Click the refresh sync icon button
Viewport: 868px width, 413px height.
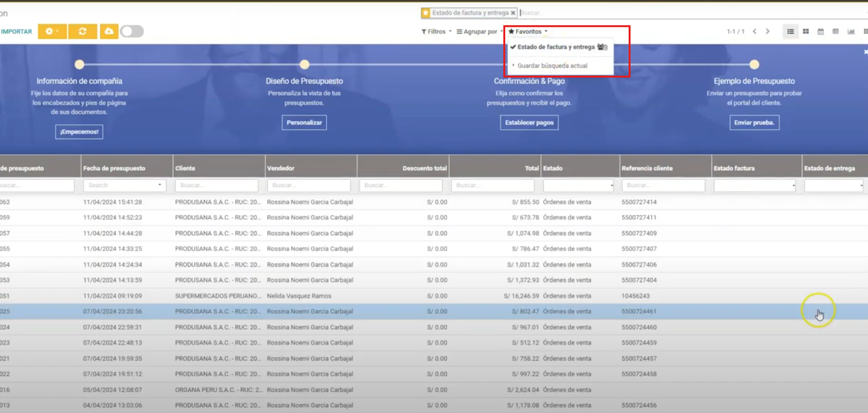[x=82, y=31]
